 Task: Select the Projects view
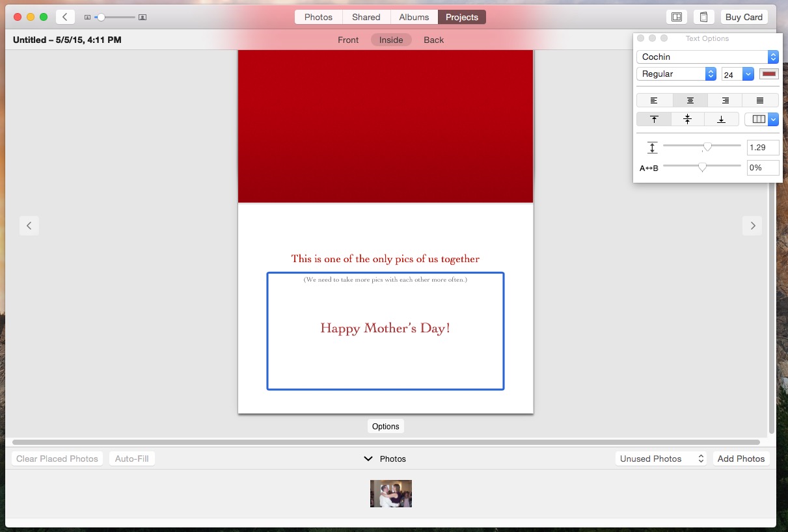pyautogui.click(x=461, y=16)
